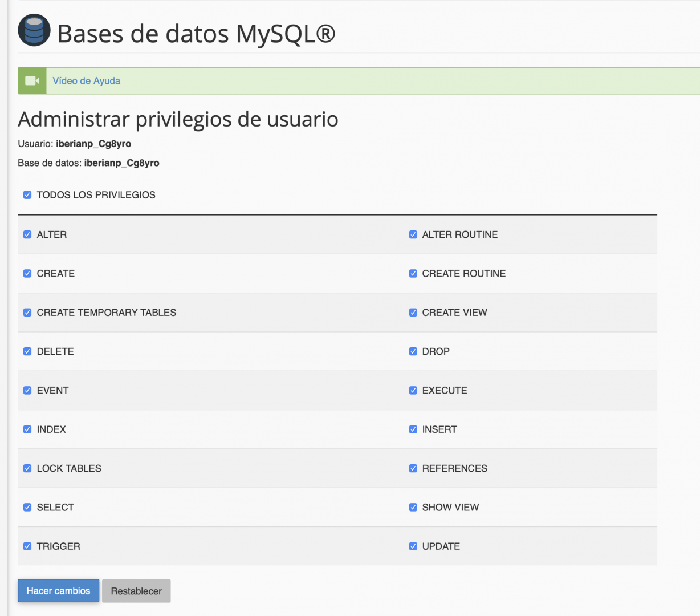Click the user name iberianp_Cg8yro next to Usuario
Image resolution: width=700 pixels, height=616 pixels.
[93, 144]
